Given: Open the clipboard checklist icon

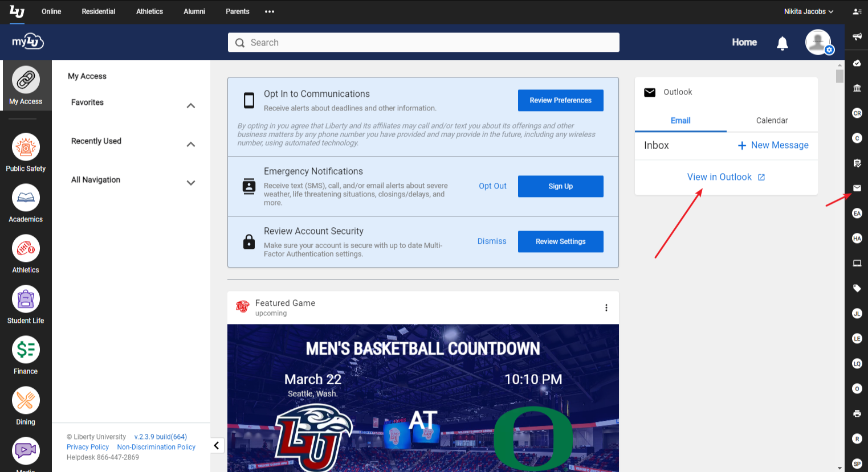Looking at the screenshot, I should point(857,163).
